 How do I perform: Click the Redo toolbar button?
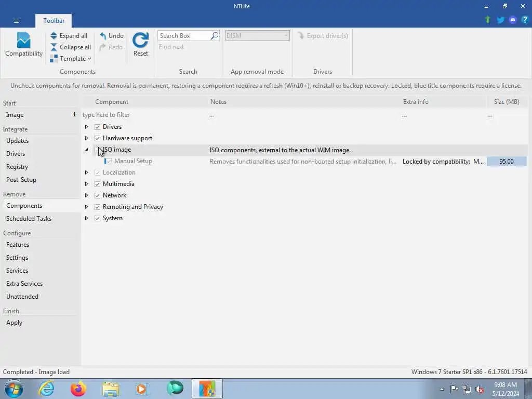click(111, 47)
